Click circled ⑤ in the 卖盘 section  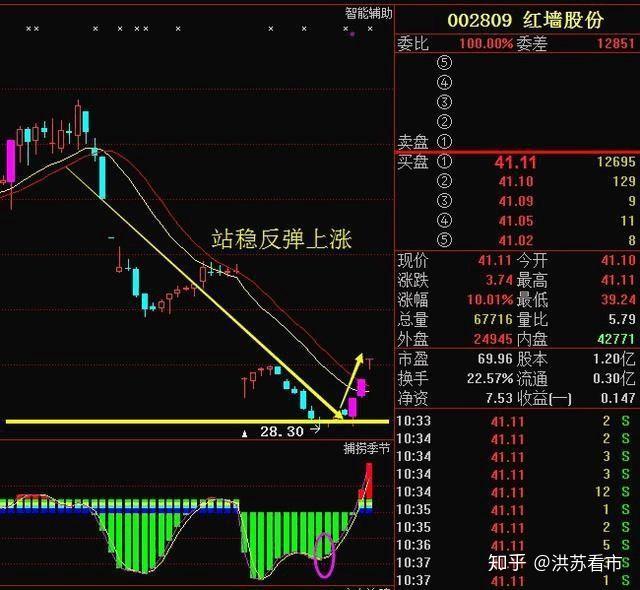(444, 63)
